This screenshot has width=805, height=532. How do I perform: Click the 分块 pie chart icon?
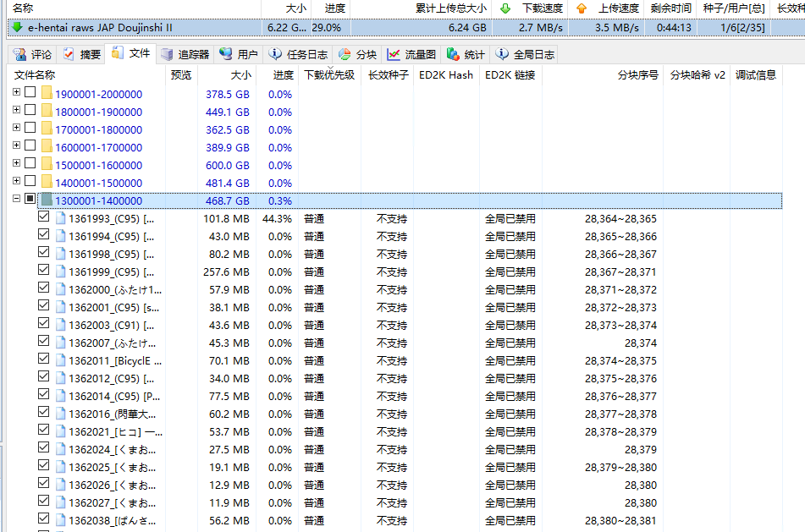click(x=345, y=55)
